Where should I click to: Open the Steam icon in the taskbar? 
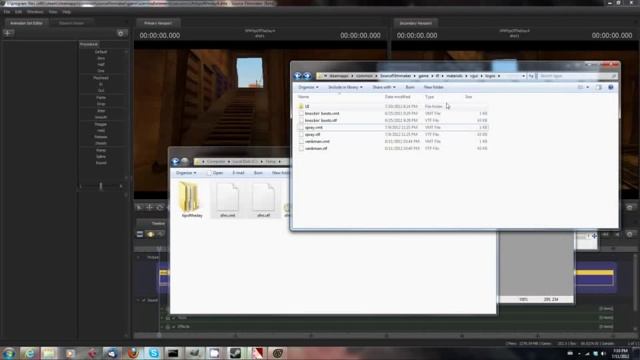click(236, 353)
